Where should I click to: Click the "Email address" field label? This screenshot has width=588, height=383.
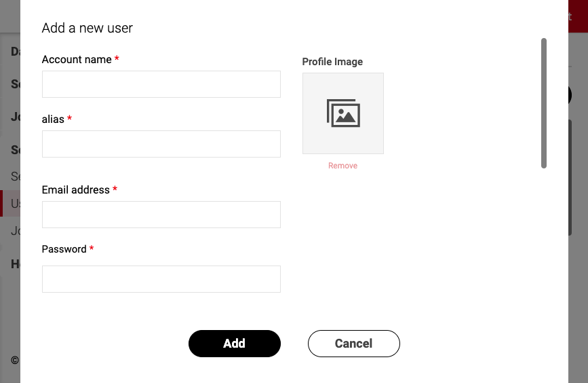(x=76, y=190)
